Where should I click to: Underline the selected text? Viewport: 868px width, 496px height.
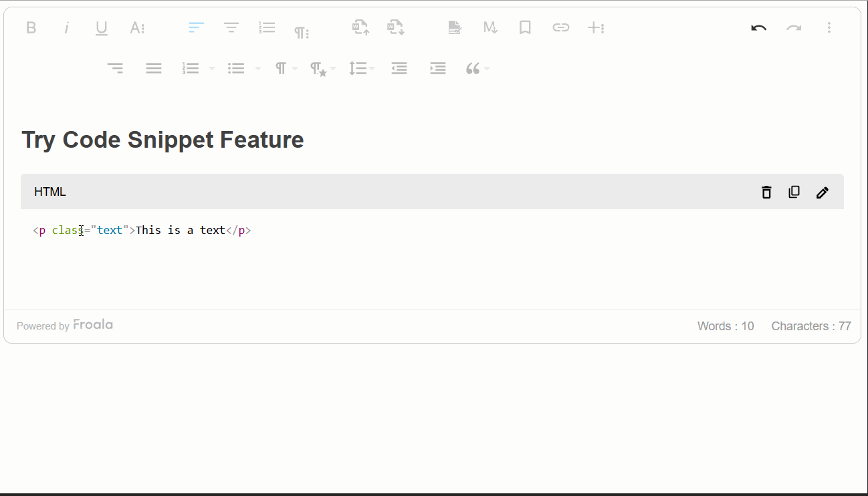click(101, 27)
